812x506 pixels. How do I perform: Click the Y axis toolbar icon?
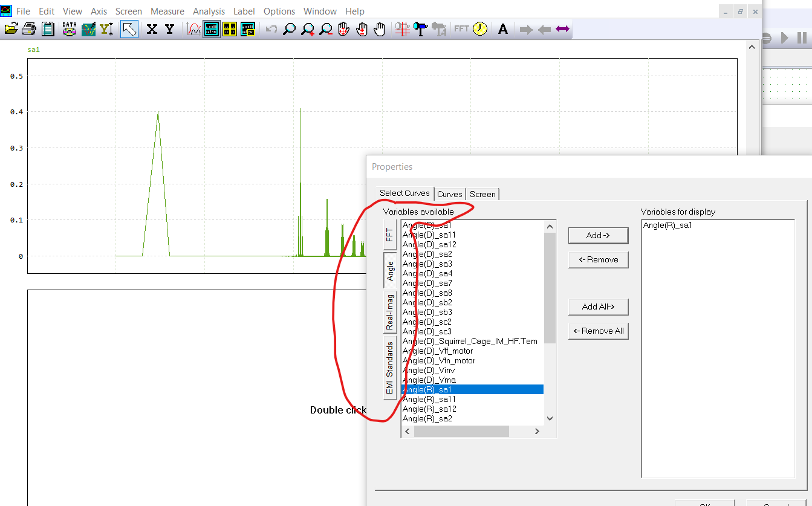coord(169,28)
